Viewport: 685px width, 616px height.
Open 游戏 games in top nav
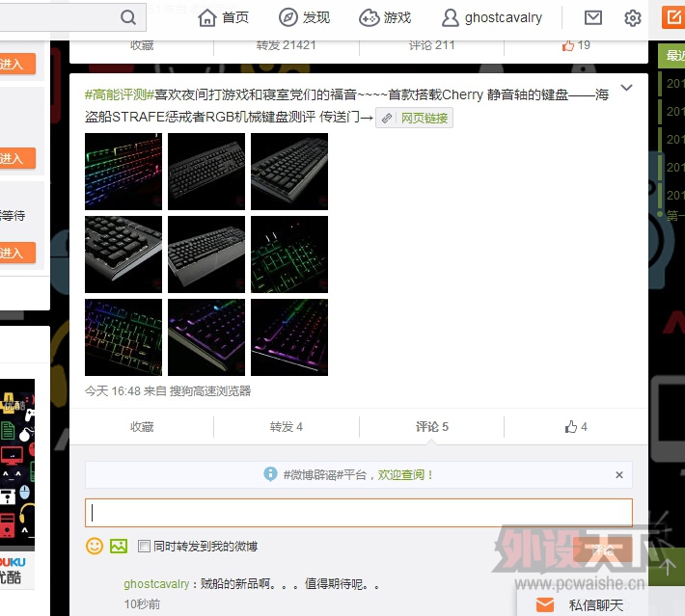385,17
